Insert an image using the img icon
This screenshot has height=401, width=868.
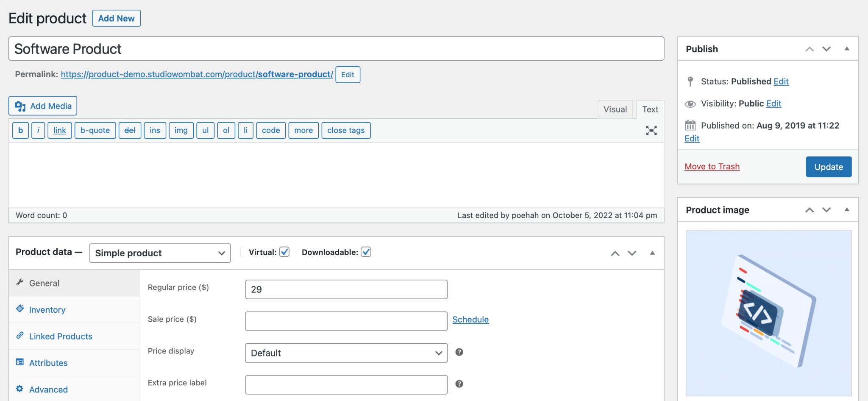click(x=181, y=130)
